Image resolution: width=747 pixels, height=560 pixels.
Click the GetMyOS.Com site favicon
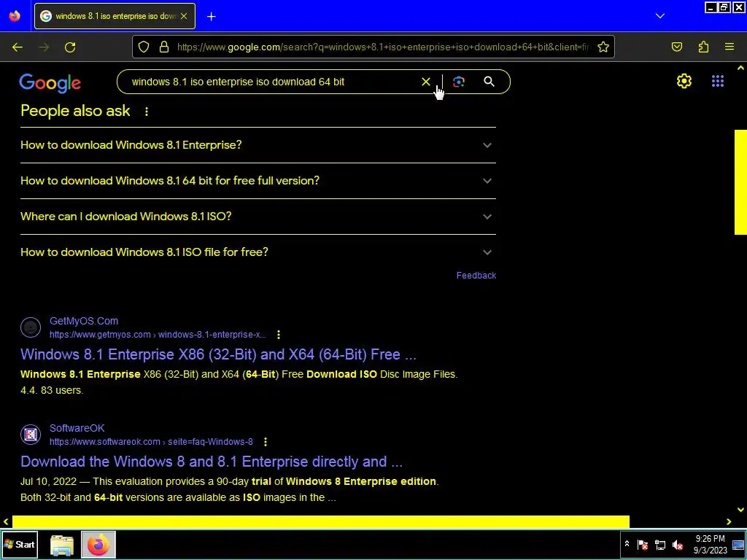coord(31,327)
